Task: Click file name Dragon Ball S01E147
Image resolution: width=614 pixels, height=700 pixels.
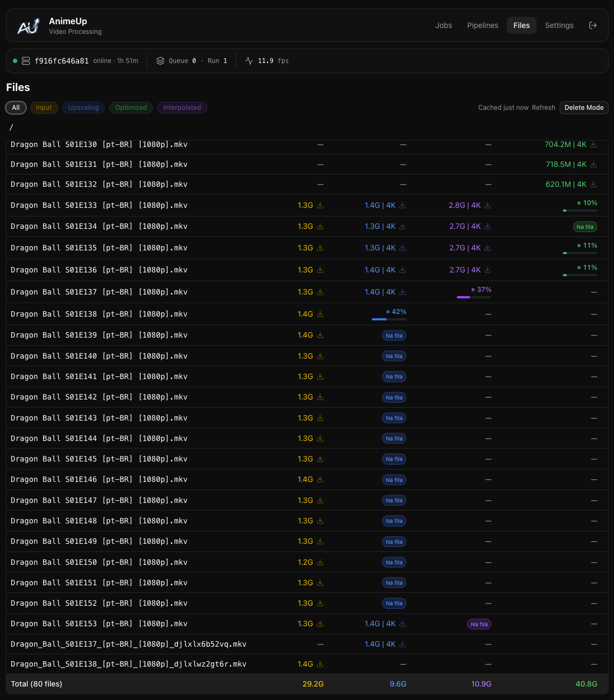Action: click(99, 500)
